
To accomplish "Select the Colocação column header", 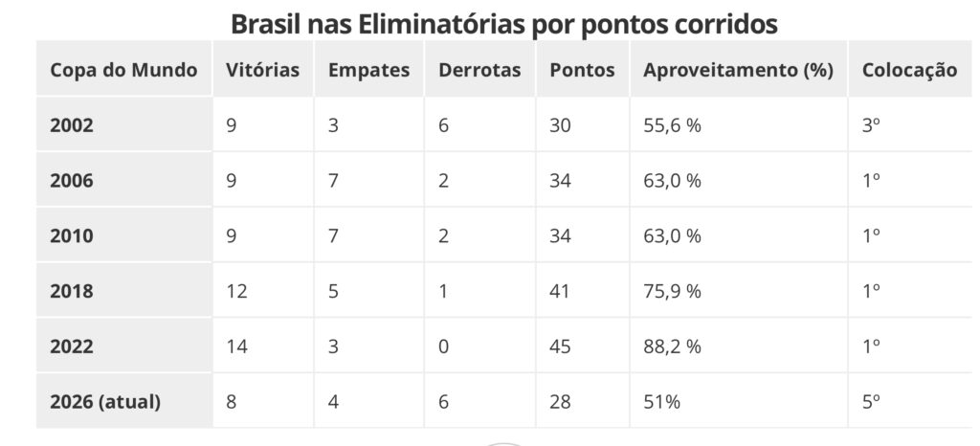I will click(909, 70).
